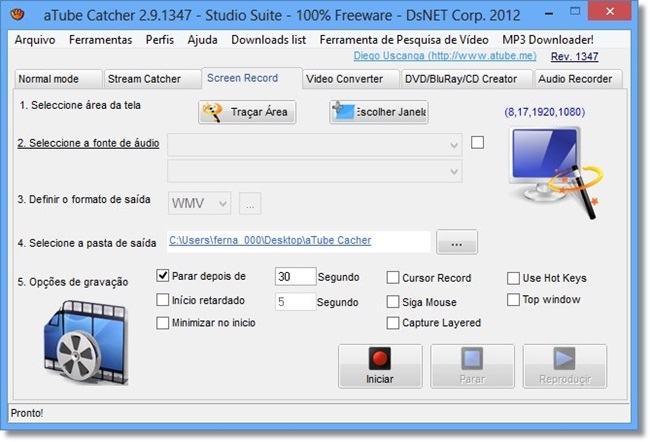The image size is (650, 442).
Task: Switch to the Video Converter tab
Action: tap(351, 79)
